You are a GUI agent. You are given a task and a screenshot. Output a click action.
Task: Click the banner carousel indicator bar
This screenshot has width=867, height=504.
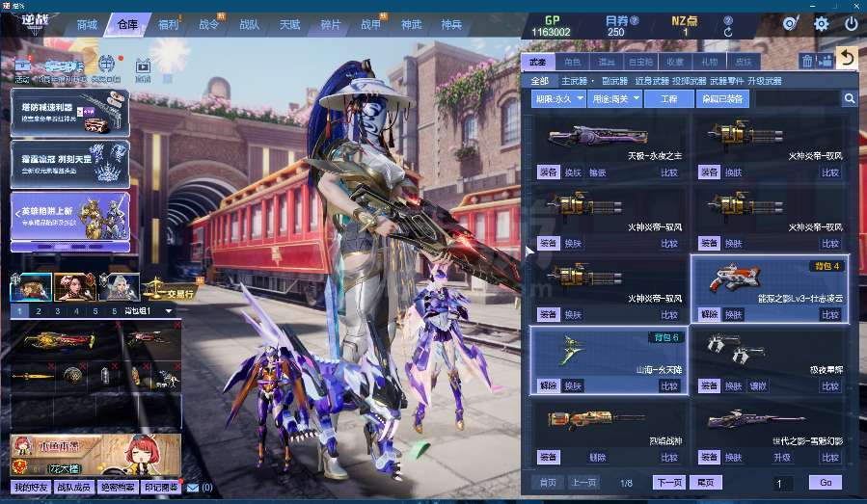click(70, 247)
